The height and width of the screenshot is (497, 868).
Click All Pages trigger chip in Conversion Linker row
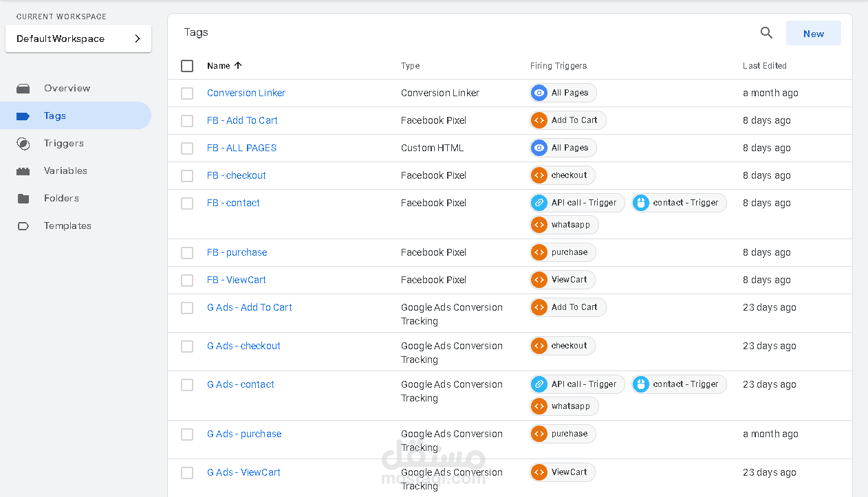tap(563, 93)
